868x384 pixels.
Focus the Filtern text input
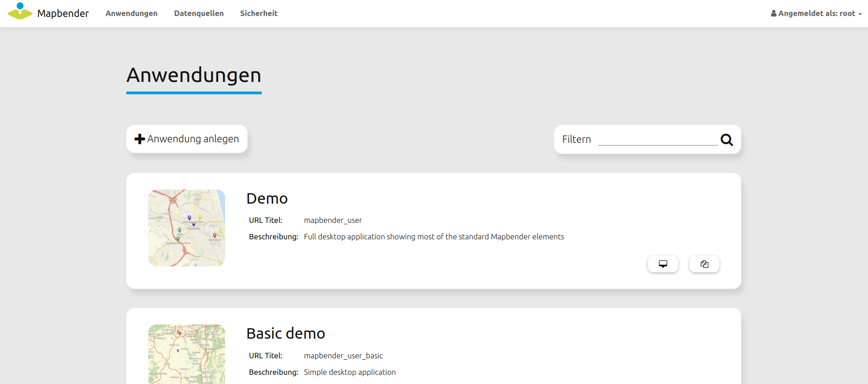click(658, 139)
